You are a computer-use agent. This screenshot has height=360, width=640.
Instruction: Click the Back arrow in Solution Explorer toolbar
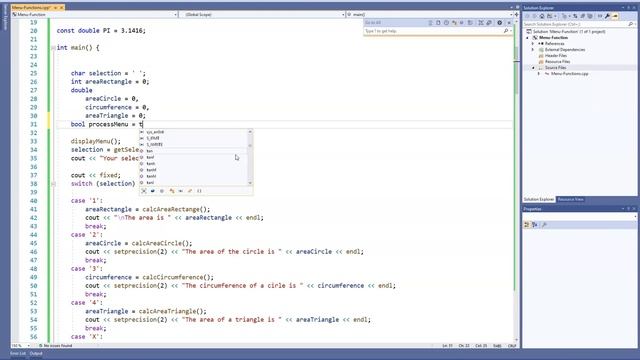[527, 16]
